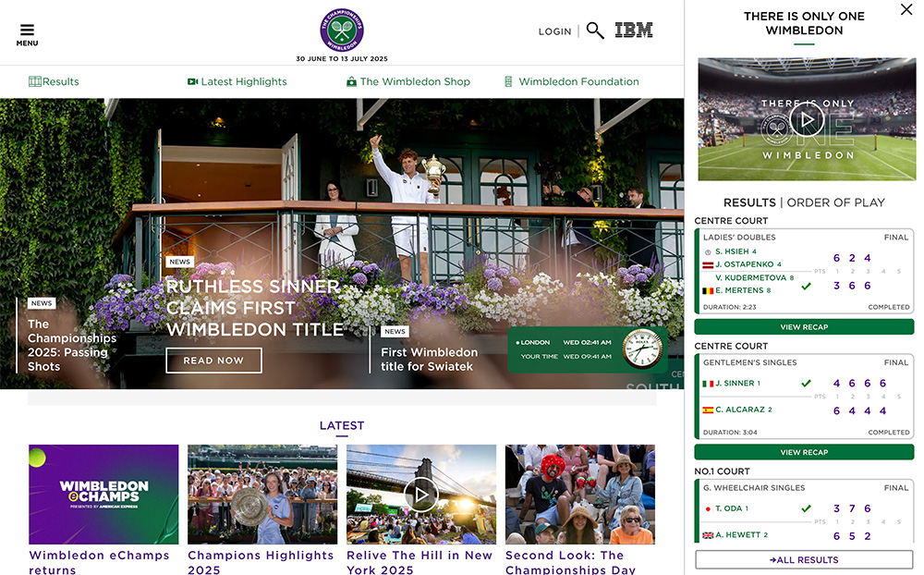Click the Wimbledon Shop bag icon
This screenshot has height=575, width=924.
(x=351, y=81)
